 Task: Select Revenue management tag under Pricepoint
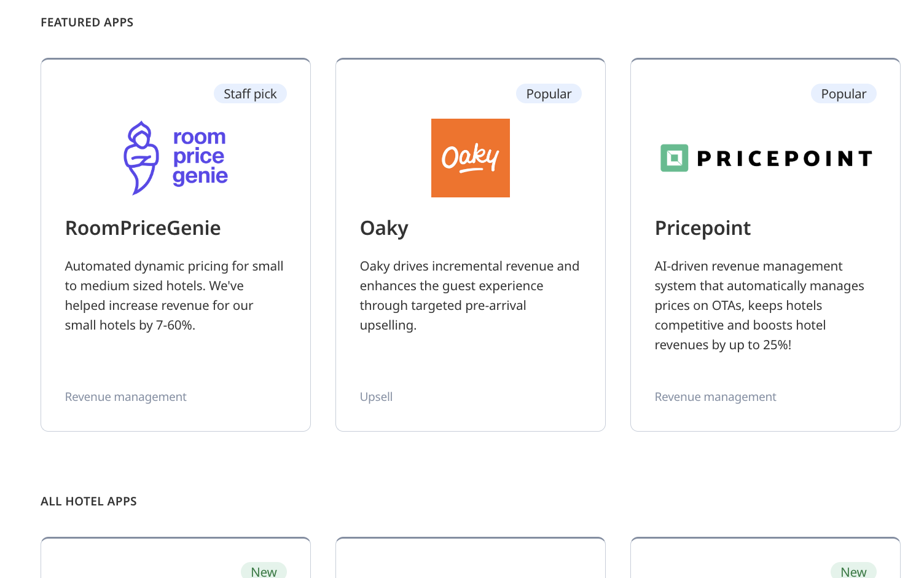715,397
